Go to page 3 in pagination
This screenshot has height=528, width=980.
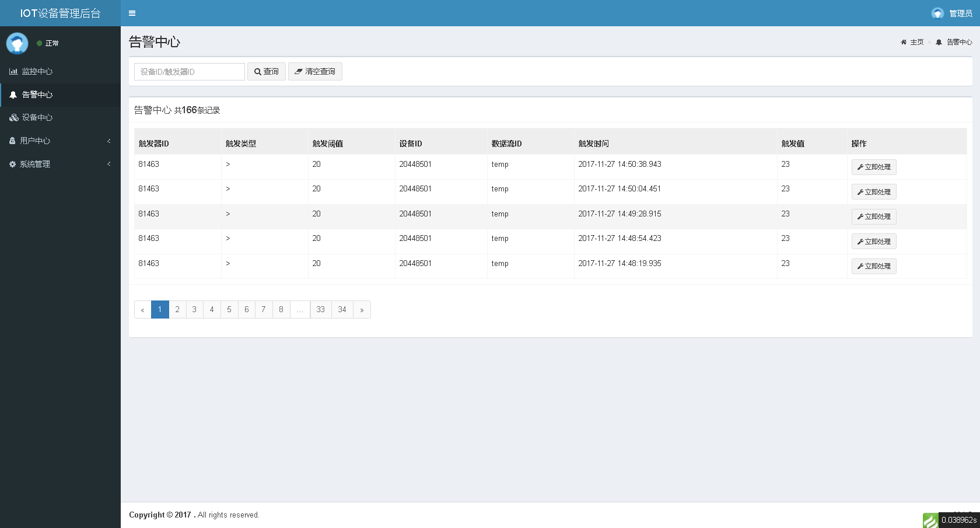194,310
